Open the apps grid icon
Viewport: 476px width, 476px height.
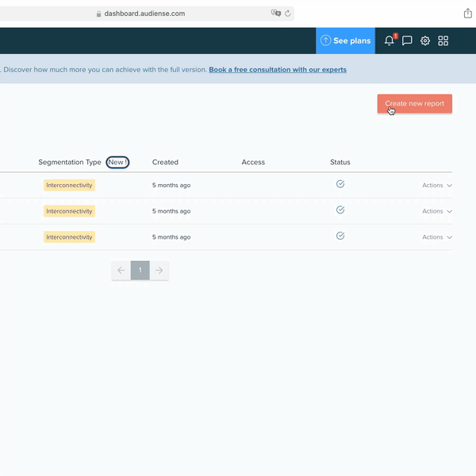click(x=443, y=40)
